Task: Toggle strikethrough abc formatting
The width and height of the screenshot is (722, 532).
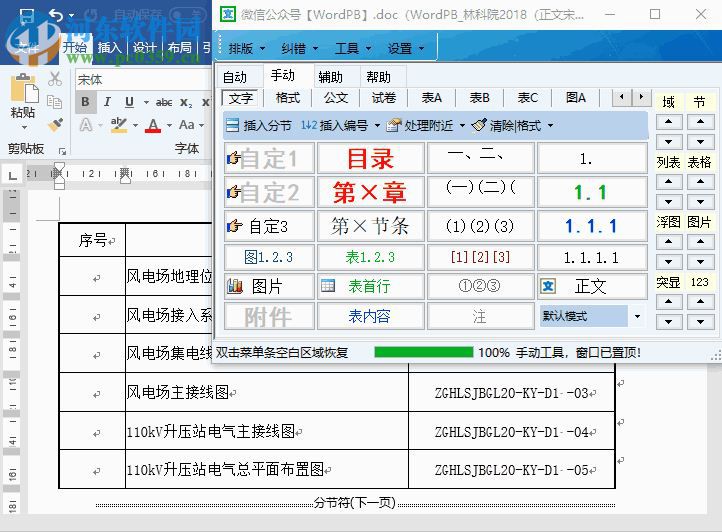Action: (164, 102)
